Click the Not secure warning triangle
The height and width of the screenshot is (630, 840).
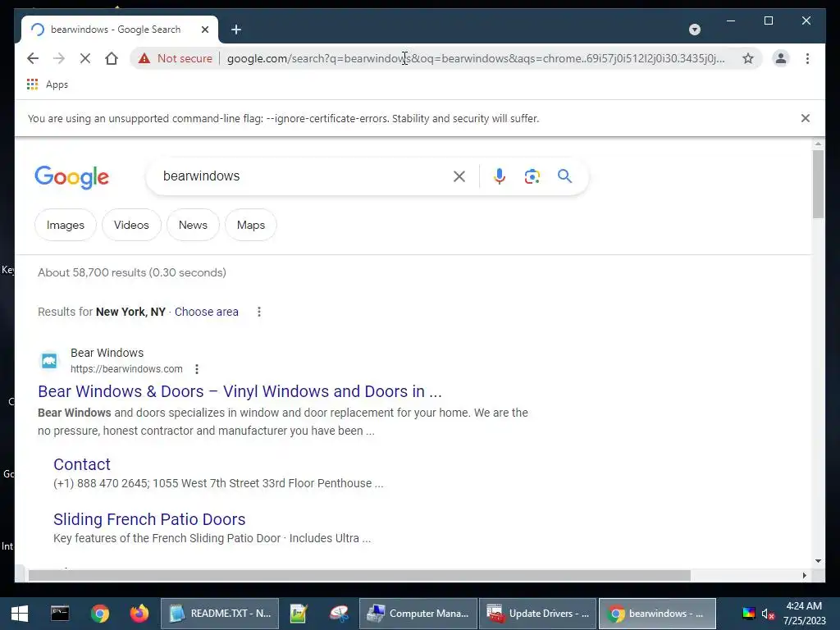coord(144,58)
